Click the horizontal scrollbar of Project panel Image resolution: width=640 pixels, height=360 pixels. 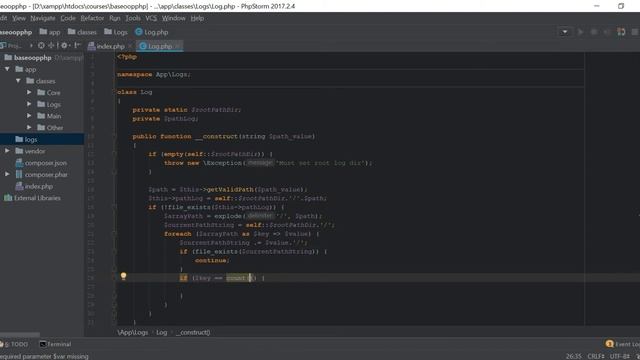click(x=20, y=334)
